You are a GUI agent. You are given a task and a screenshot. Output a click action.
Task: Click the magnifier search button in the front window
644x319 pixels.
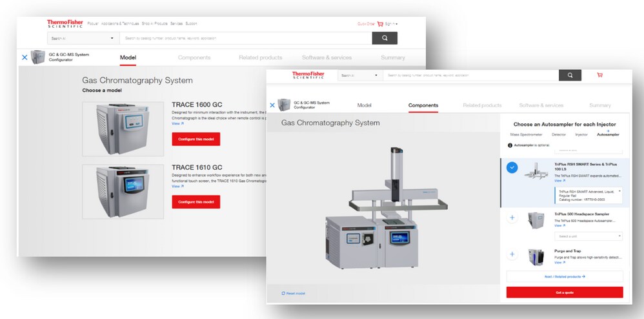click(x=570, y=76)
